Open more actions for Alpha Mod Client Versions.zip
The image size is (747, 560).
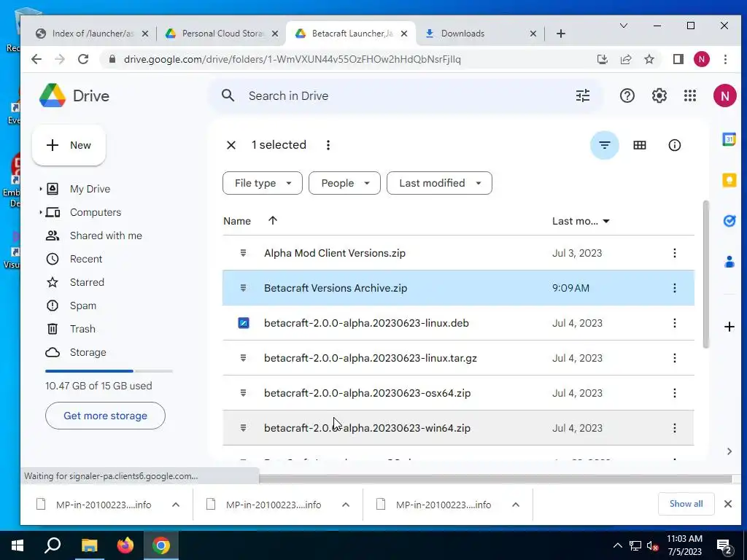[674, 253]
